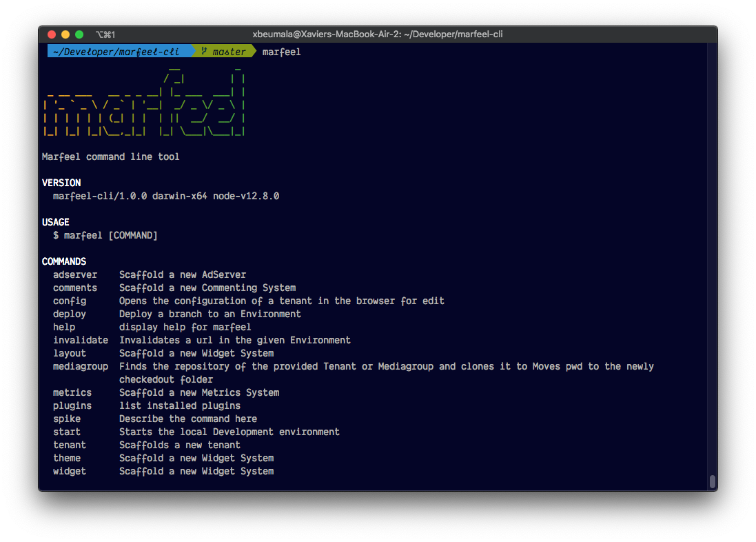This screenshot has width=756, height=542.
Task: Click the typed 'marfeel' command text
Action: coord(282,52)
